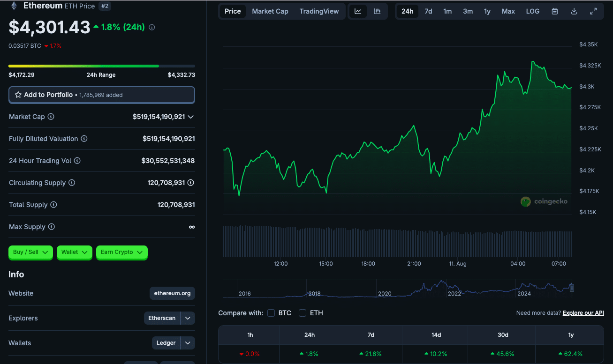Click the $4,301.43 price value
Viewport: 613px width, 364px height.
pos(49,27)
